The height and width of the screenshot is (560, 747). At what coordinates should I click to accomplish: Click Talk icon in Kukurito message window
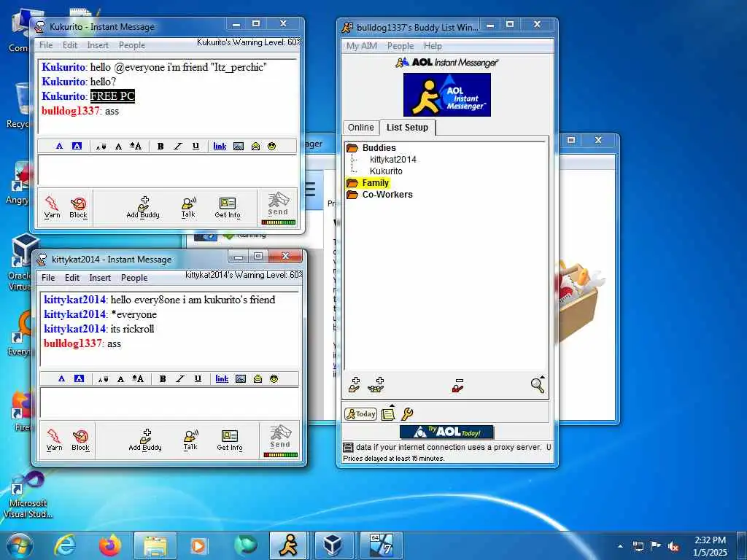(x=189, y=207)
